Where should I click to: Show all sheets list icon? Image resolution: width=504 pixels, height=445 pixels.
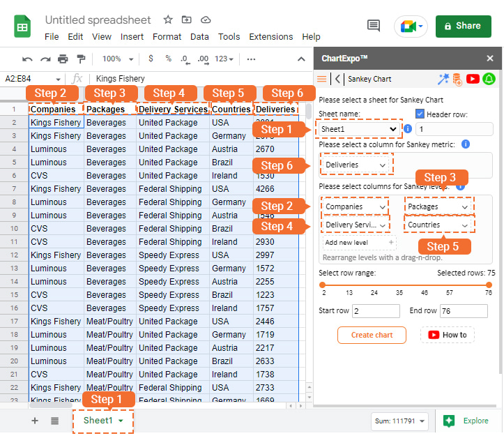coord(55,421)
